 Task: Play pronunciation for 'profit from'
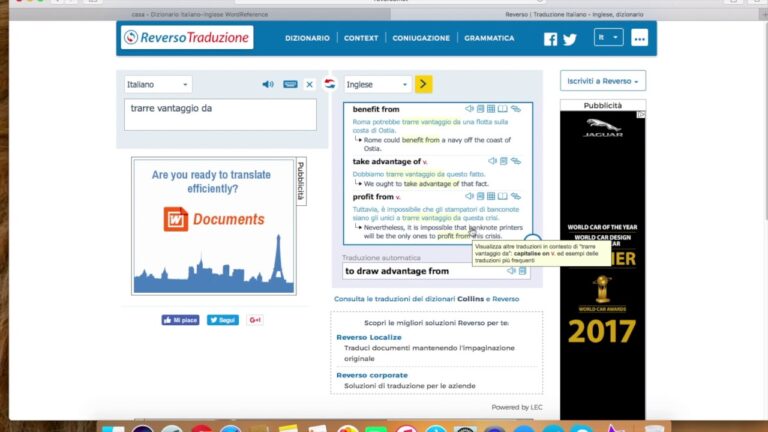tap(469, 196)
